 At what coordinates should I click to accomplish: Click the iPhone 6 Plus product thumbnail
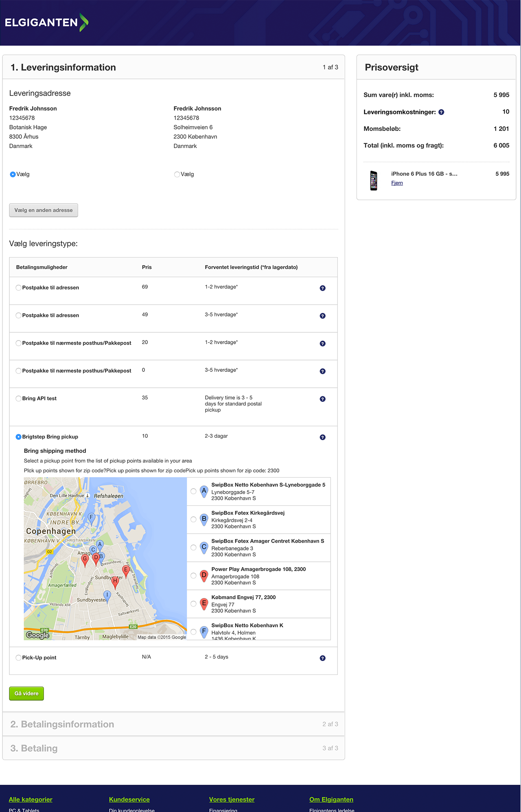tap(374, 181)
